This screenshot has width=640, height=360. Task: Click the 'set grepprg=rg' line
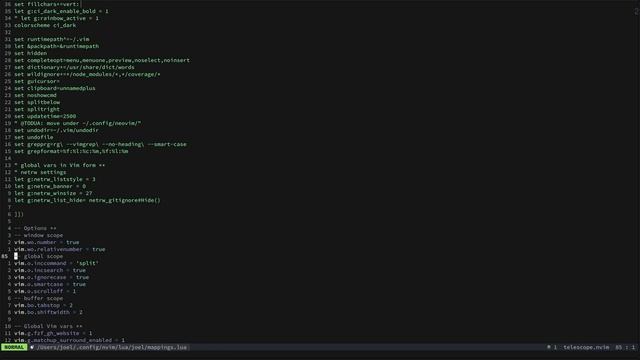(100, 144)
